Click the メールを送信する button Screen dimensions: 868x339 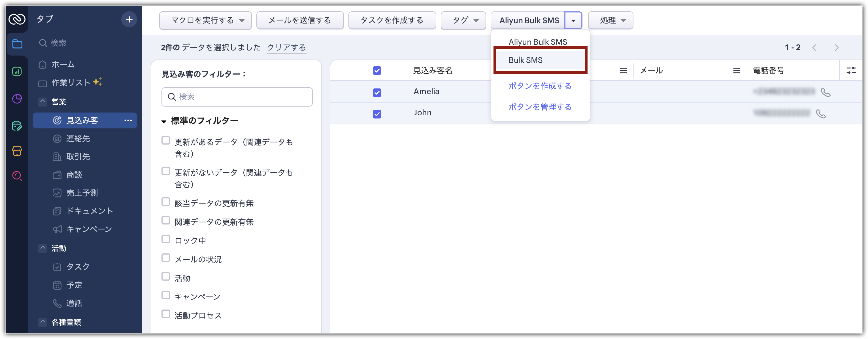(299, 20)
